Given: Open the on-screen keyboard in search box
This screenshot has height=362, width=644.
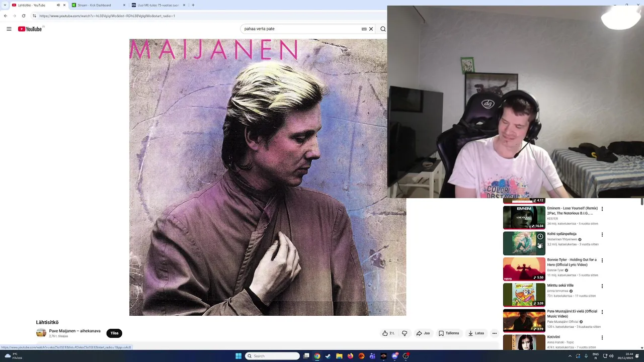Looking at the screenshot, I should pyautogui.click(x=364, y=29).
